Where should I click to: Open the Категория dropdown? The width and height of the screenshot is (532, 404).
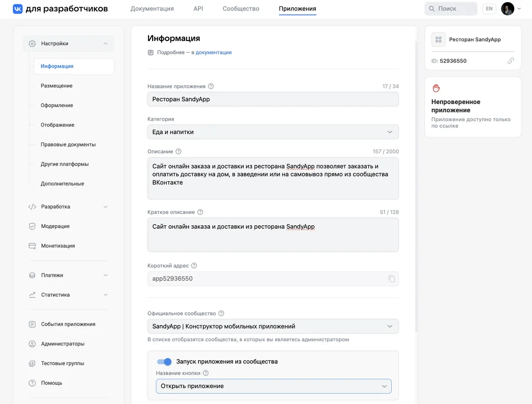tap(273, 132)
